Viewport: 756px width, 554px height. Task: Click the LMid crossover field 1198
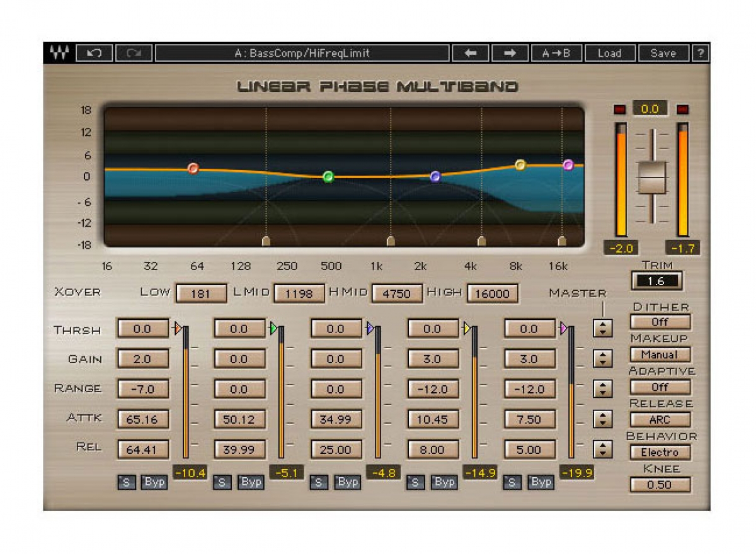pos(299,293)
